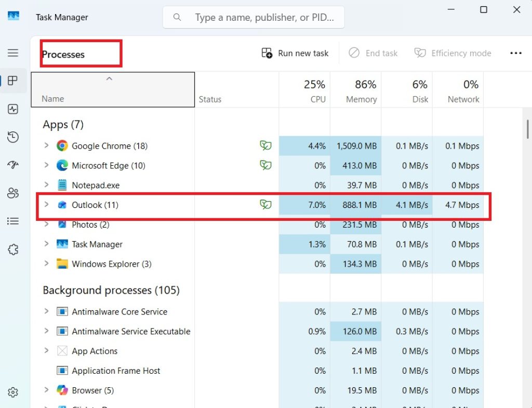The height and width of the screenshot is (408, 532).
Task: Sort by the Network column header
Action: point(458,89)
